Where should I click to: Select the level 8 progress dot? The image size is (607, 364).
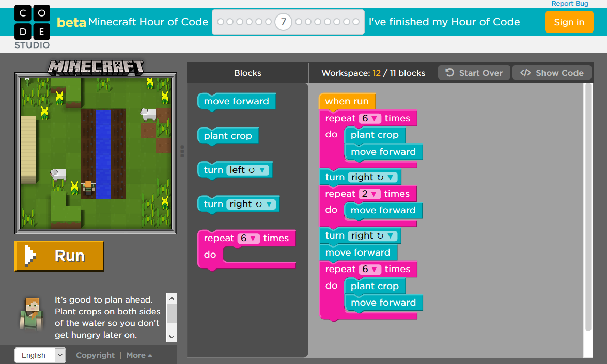(299, 22)
